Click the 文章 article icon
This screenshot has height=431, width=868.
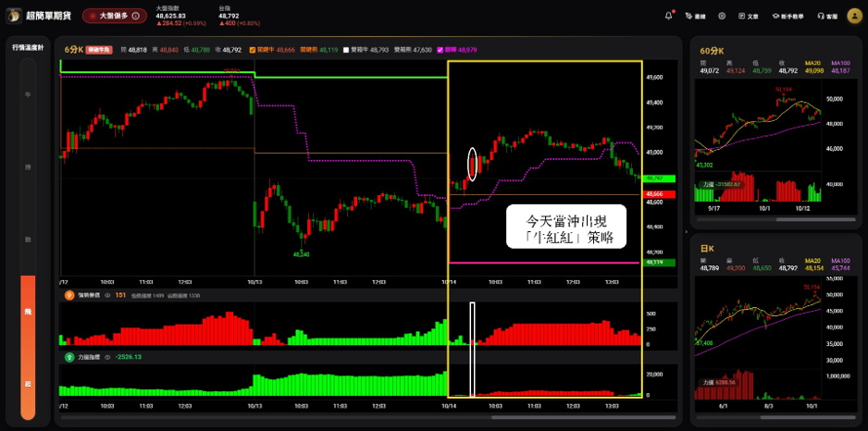(741, 16)
